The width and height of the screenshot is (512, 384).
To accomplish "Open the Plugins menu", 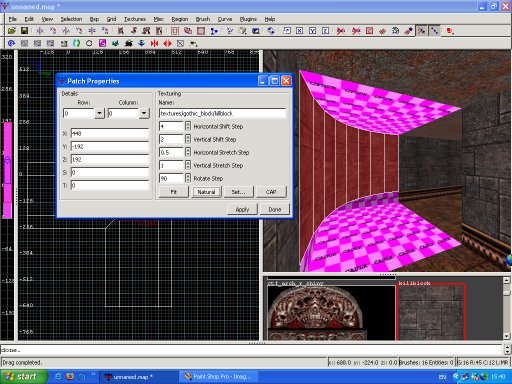I will click(248, 19).
